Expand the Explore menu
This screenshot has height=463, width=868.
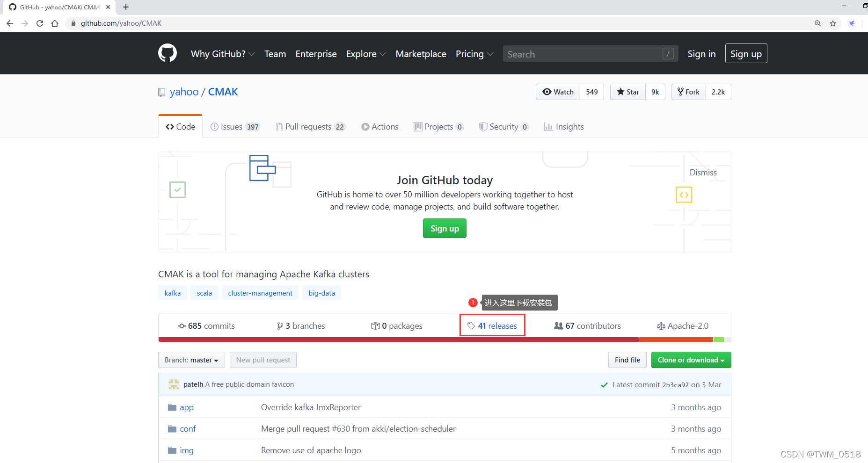pyautogui.click(x=366, y=54)
